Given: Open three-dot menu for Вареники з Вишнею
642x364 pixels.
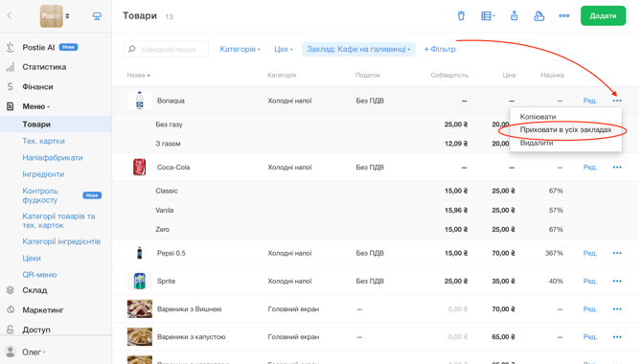Looking at the screenshot, I should point(617,309).
